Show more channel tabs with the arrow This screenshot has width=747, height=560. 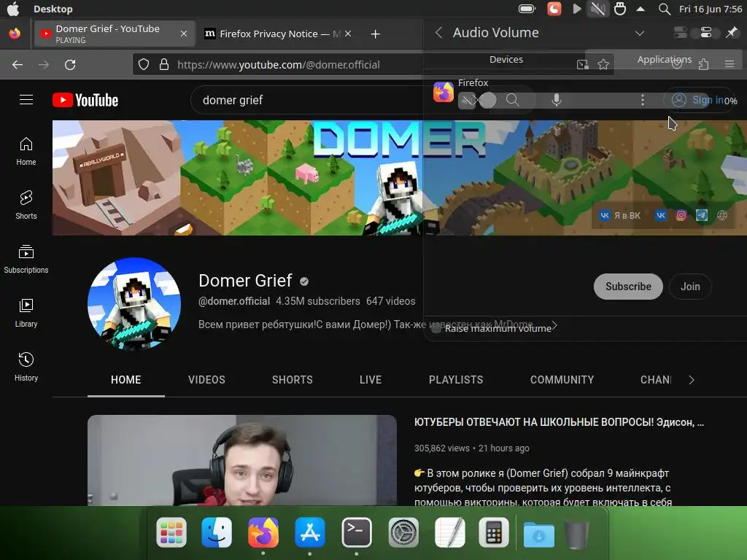(692, 380)
